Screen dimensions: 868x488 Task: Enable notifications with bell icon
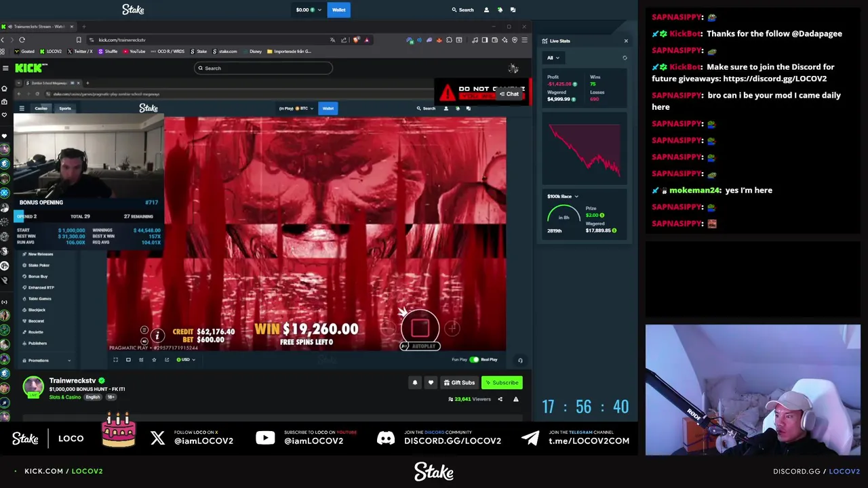click(x=415, y=383)
